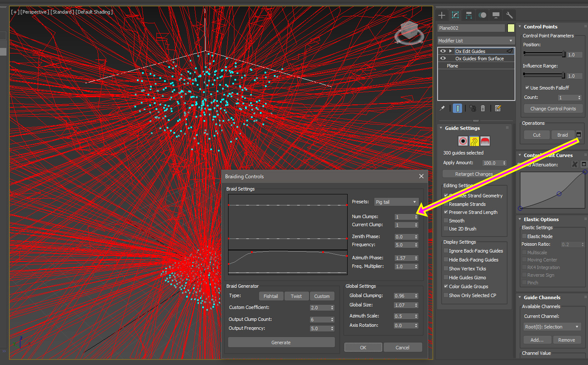Uncheck Use Smooth Falloff
The image size is (588, 365).
[x=527, y=88]
